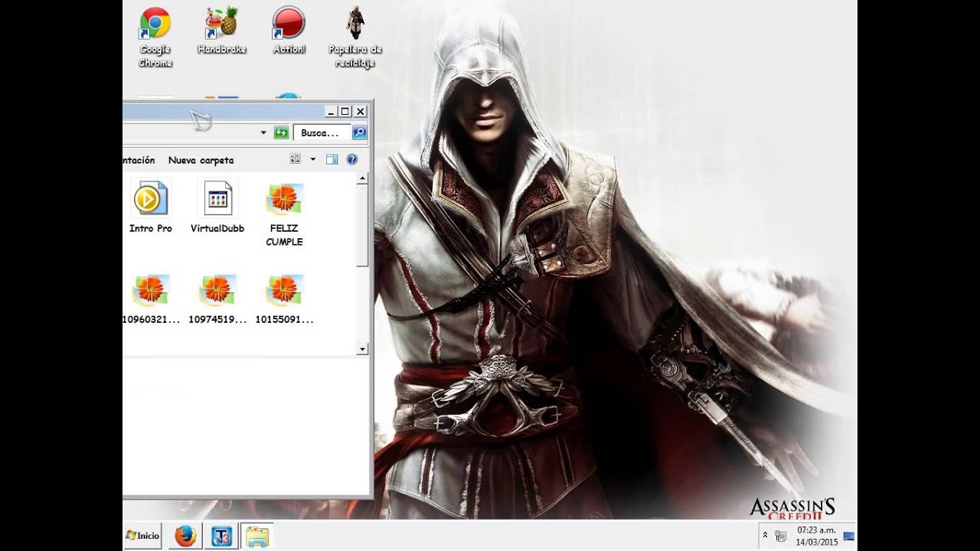Click the blue search magnifier button
The width and height of the screenshot is (980, 551).
tap(359, 132)
